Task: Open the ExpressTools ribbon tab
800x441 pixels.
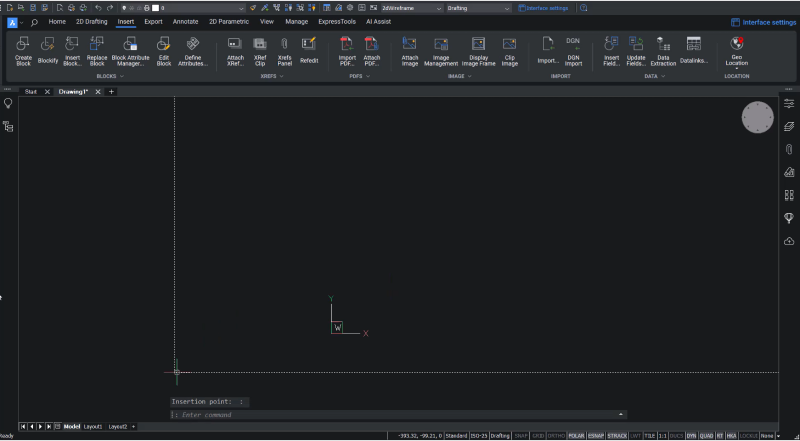Action: [337, 22]
